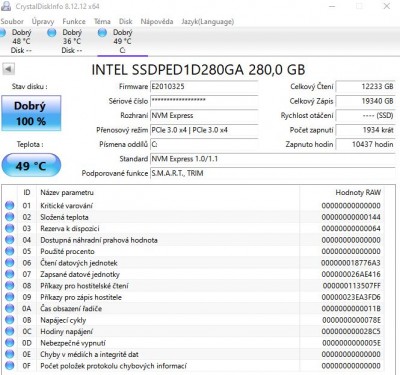Click status orb for Zapsané datové jednotky

[10, 274]
